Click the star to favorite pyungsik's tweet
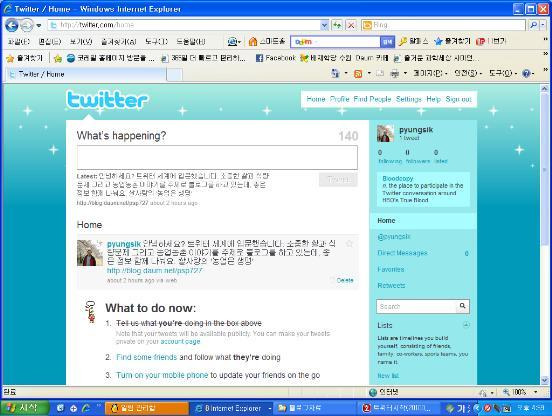552x416 pixels. click(349, 244)
